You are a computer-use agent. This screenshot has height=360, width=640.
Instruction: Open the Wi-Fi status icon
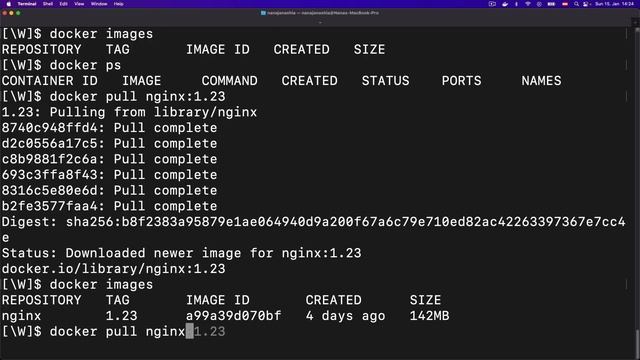(x=528, y=4)
